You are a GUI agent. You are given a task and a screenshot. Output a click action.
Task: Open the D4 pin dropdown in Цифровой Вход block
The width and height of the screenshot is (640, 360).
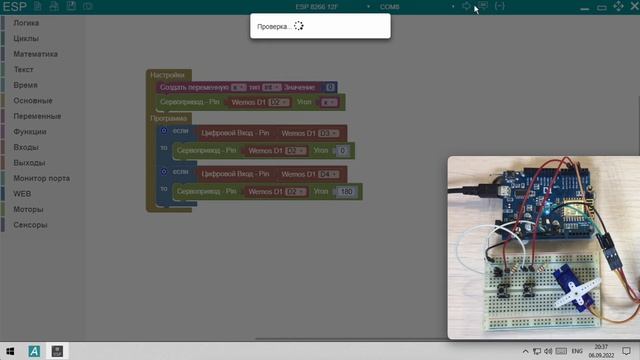point(329,174)
